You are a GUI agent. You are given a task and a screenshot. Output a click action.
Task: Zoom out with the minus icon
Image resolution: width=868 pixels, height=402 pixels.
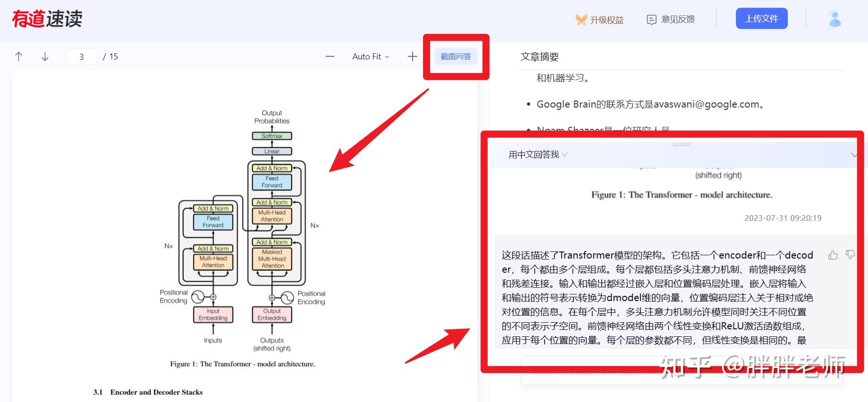(330, 57)
